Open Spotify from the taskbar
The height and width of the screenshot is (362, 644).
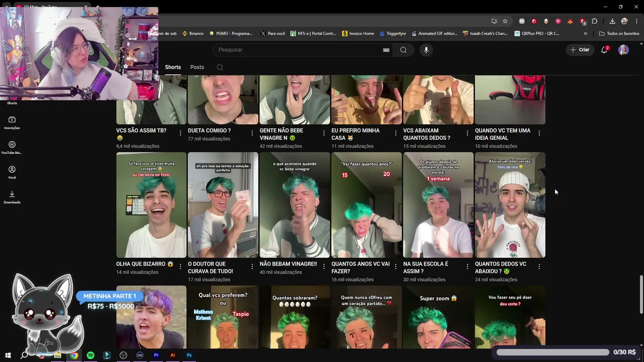[91, 355]
